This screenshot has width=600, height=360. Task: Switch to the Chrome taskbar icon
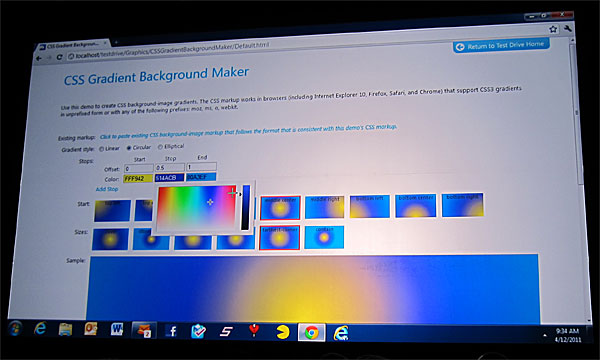pyautogui.click(x=311, y=332)
